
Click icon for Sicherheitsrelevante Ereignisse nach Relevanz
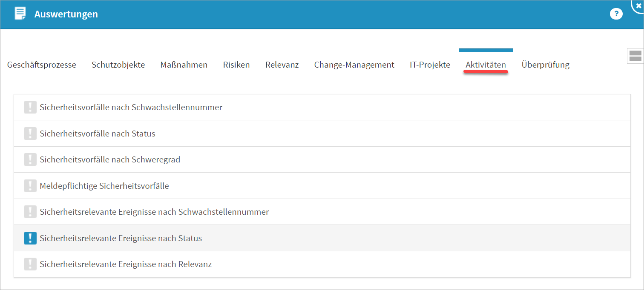point(30,264)
